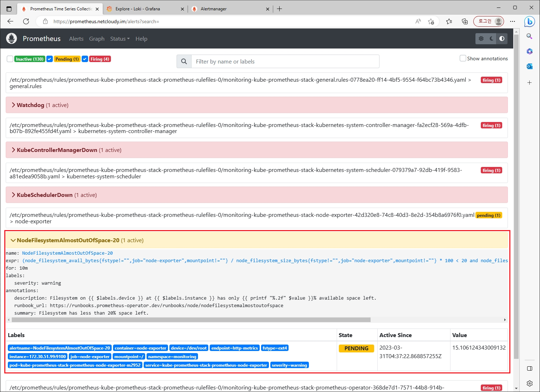
Task: Uncheck the Pending (1) filter checkbox
Action: [x=50, y=59]
